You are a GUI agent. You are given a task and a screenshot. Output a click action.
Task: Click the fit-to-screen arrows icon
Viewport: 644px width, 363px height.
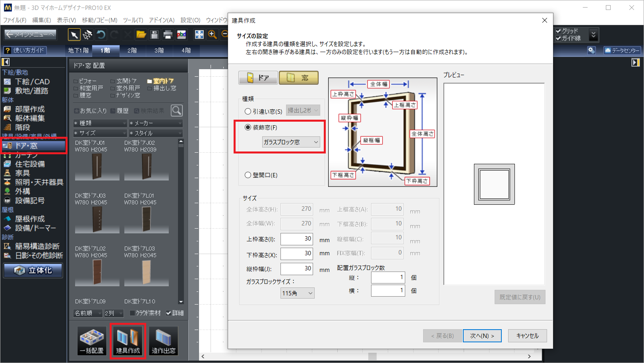point(199,35)
